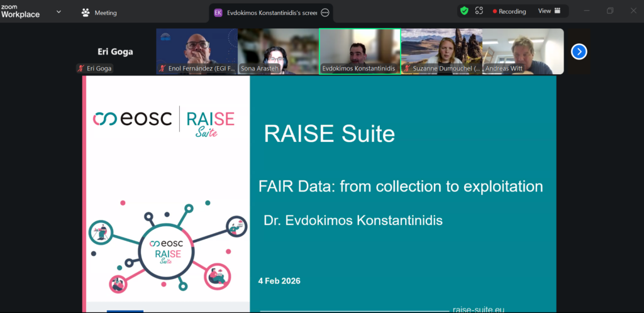The height and width of the screenshot is (313, 644).
Task: Open the View layout menu
Action: tap(548, 11)
